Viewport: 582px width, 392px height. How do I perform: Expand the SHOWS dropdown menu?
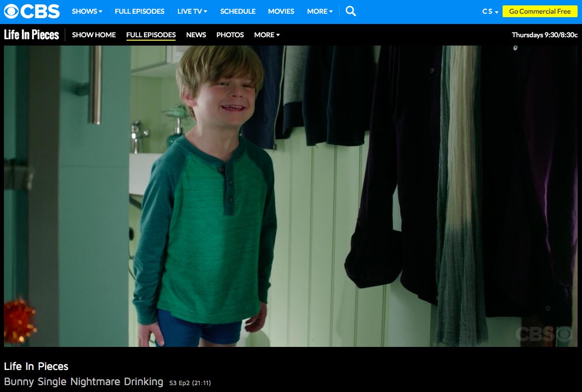click(x=87, y=11)
